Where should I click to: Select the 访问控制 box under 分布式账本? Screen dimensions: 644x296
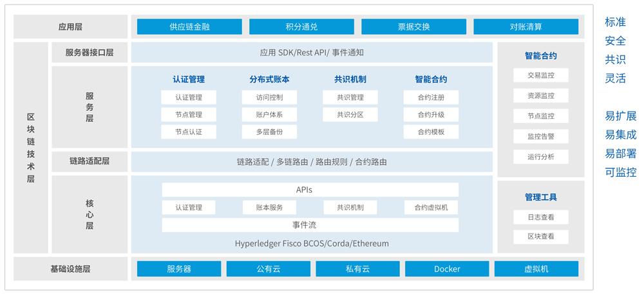point(270,97)
